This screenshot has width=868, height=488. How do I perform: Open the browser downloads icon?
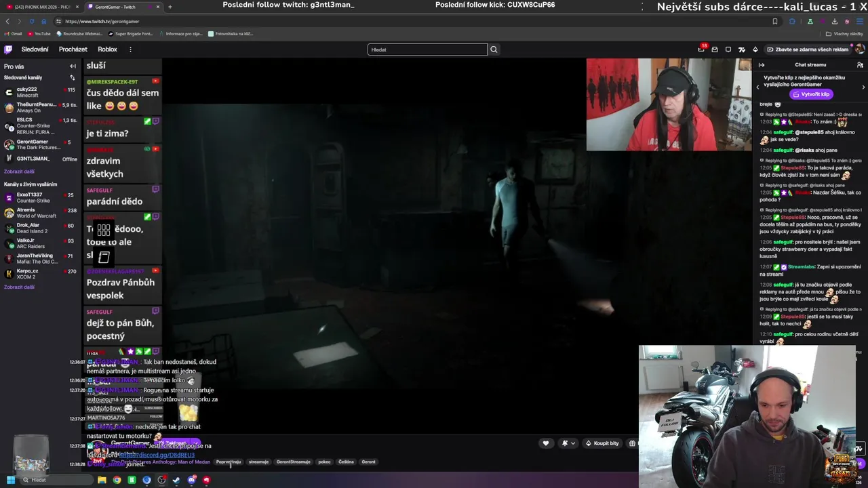[835, 22]
